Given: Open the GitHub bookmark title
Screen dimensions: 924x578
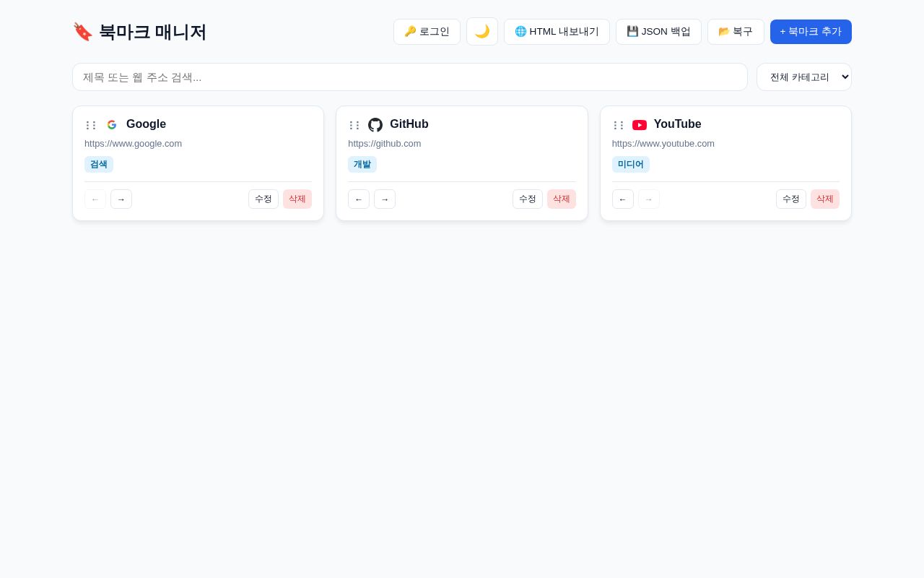Looking at the screenshot, I should tap(409, 124).
